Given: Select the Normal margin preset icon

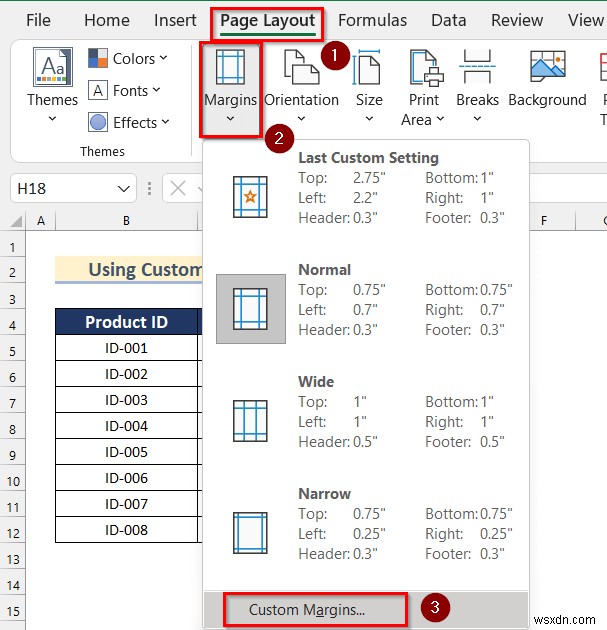Looking at the screenshot, I should (x=250, y=309).
